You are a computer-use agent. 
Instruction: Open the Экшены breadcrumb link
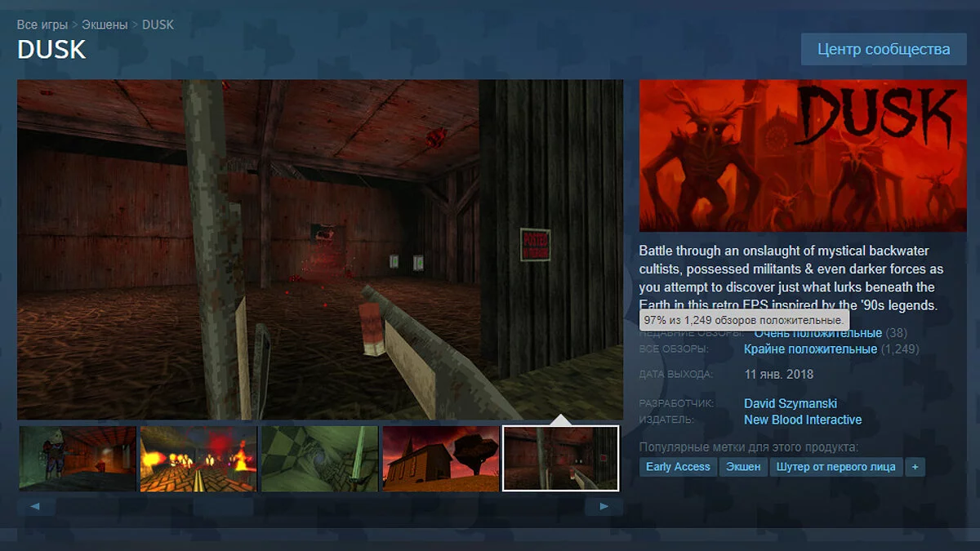pyautogui.click(x=105, y=24)
